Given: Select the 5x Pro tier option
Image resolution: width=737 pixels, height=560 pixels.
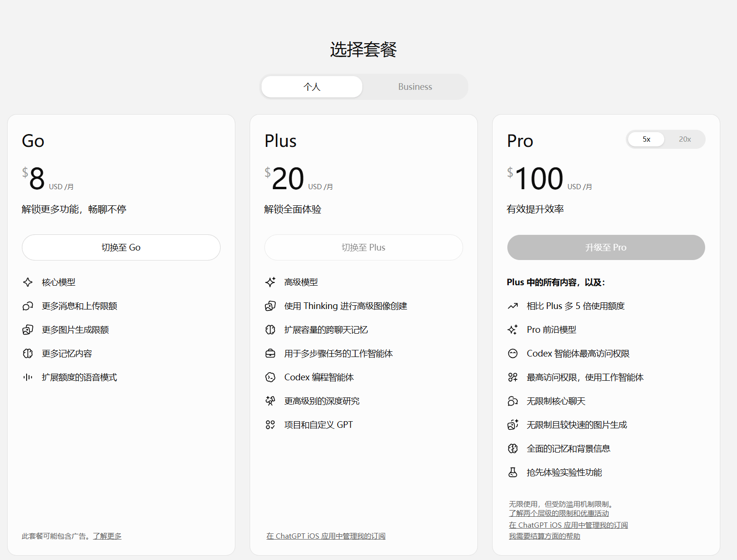Looking at the screenshot, I should click(x=646, y=139).
